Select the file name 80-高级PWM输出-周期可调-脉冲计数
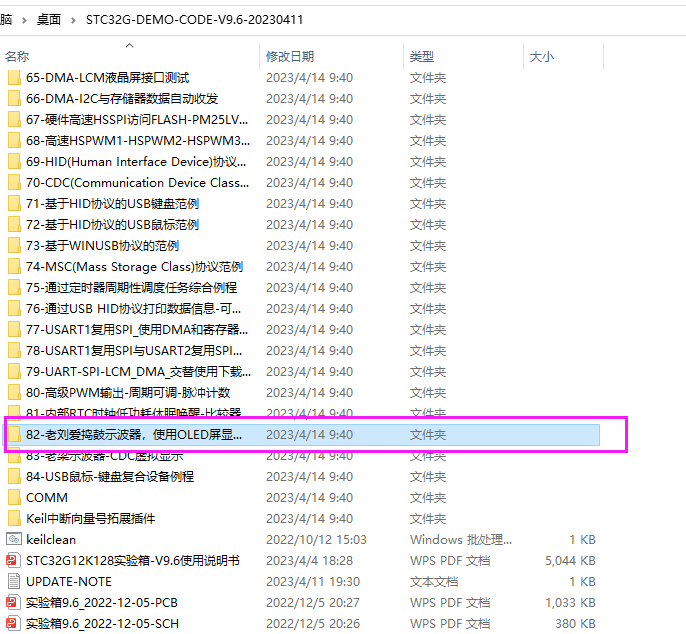686x634 pixels. [x=128, y=393]
